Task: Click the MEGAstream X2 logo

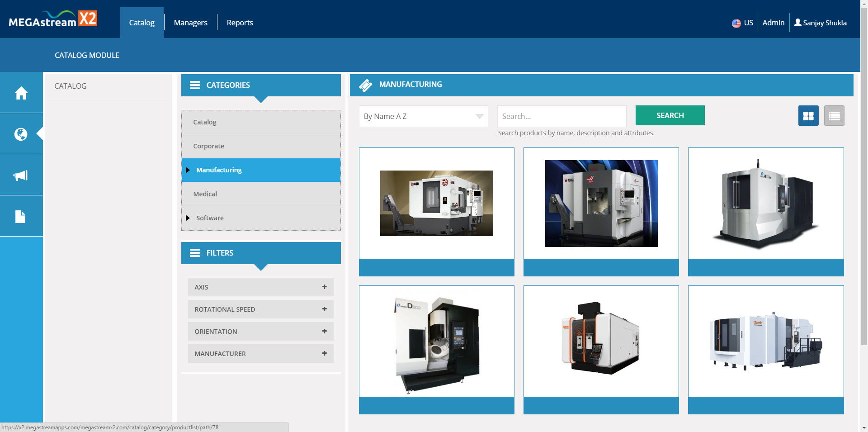Action: pyautogui.click(x=53, y=19)
